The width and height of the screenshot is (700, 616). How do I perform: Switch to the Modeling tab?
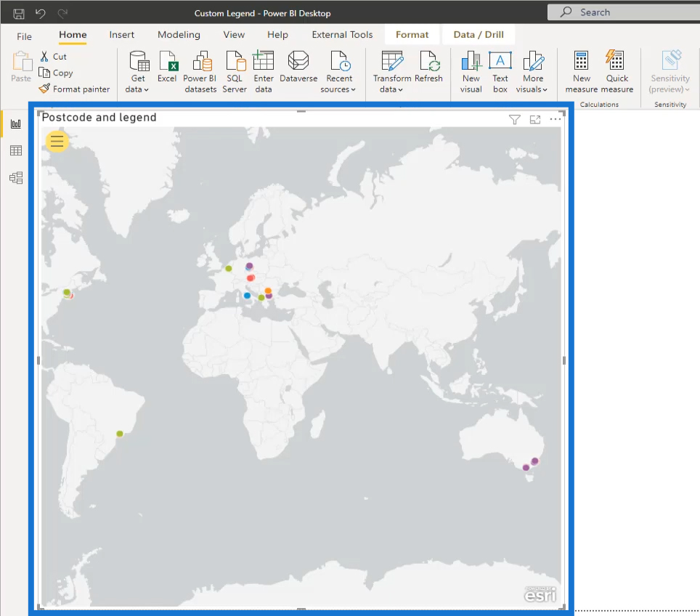tap(179, 35)
